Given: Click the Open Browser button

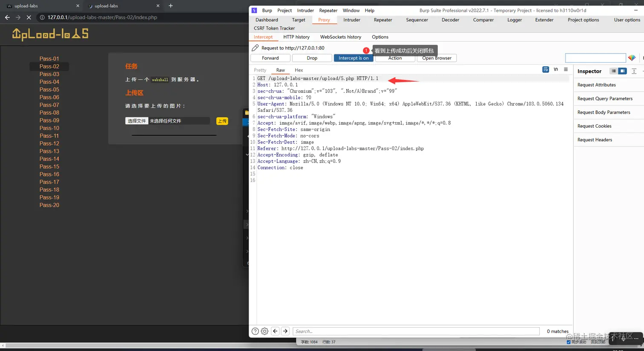Looking at the screenshot, I should [x=437, y=58].
